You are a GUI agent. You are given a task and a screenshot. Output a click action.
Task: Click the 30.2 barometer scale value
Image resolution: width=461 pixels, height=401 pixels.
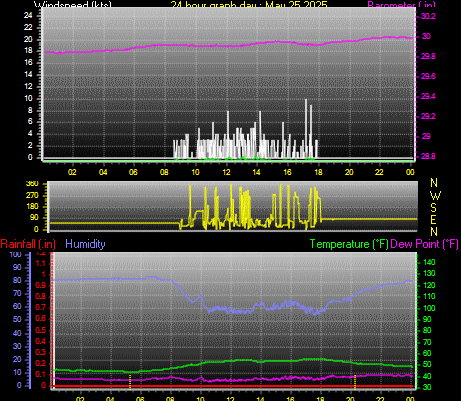click(x=428, y=16)
